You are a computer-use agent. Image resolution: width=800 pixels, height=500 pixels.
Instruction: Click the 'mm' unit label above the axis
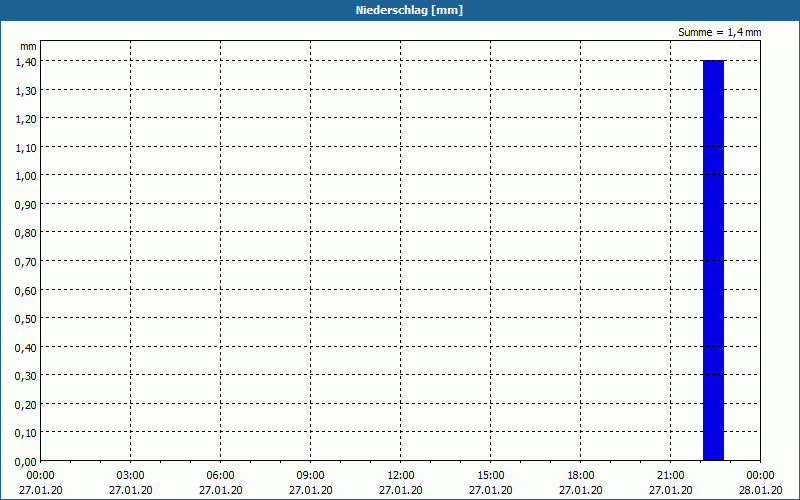point(29,46)
